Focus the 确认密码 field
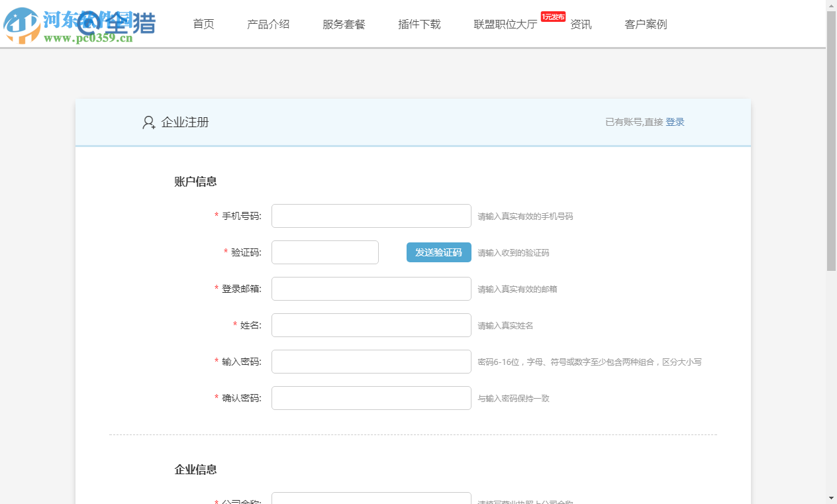 pyautogui.click(x=371, y=398)
